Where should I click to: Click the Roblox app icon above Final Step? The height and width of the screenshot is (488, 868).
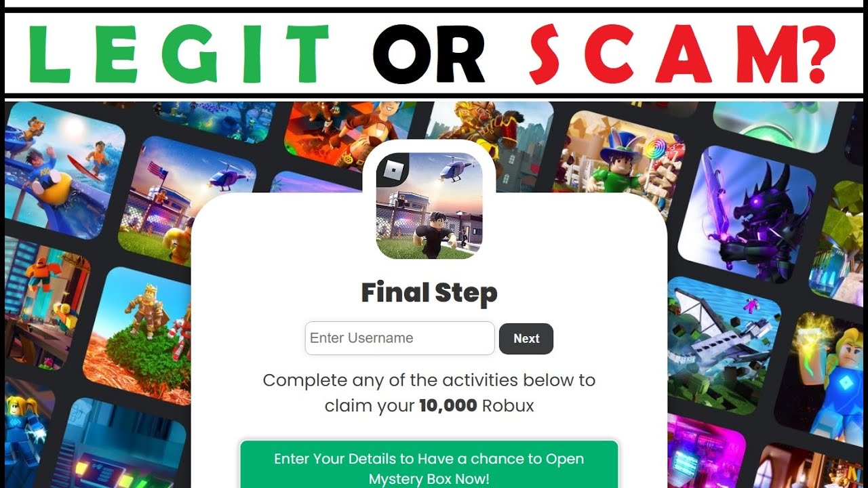coord(429,205)
